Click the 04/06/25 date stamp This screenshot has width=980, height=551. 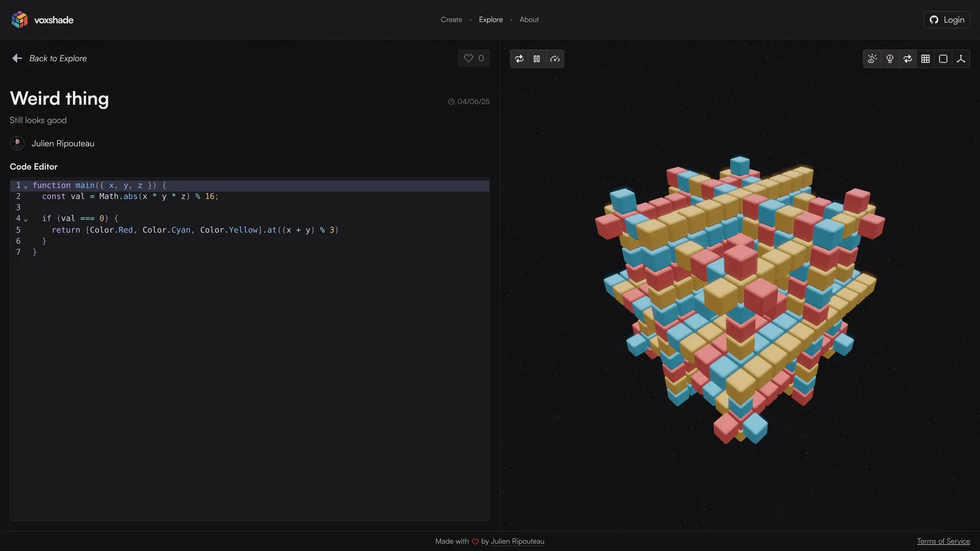click(x=469, y=102)
